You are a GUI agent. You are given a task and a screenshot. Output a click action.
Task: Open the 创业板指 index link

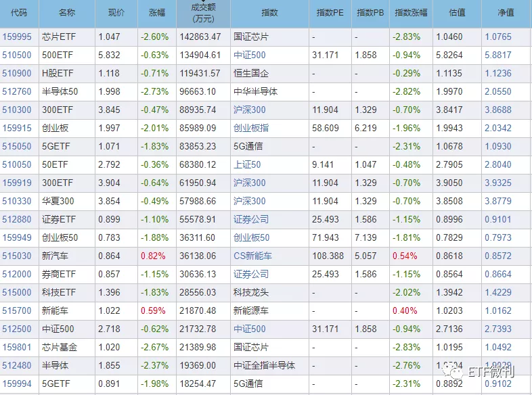pyautogui.click(x=251, y=128)
